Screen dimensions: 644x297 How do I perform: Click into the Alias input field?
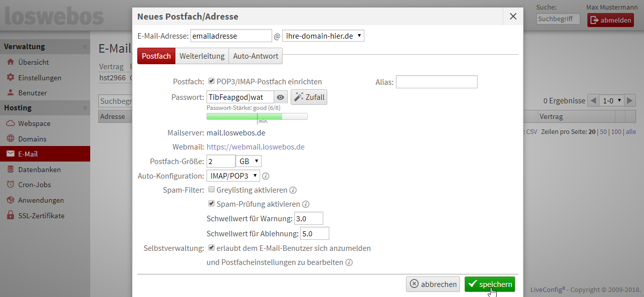[437, 82]
